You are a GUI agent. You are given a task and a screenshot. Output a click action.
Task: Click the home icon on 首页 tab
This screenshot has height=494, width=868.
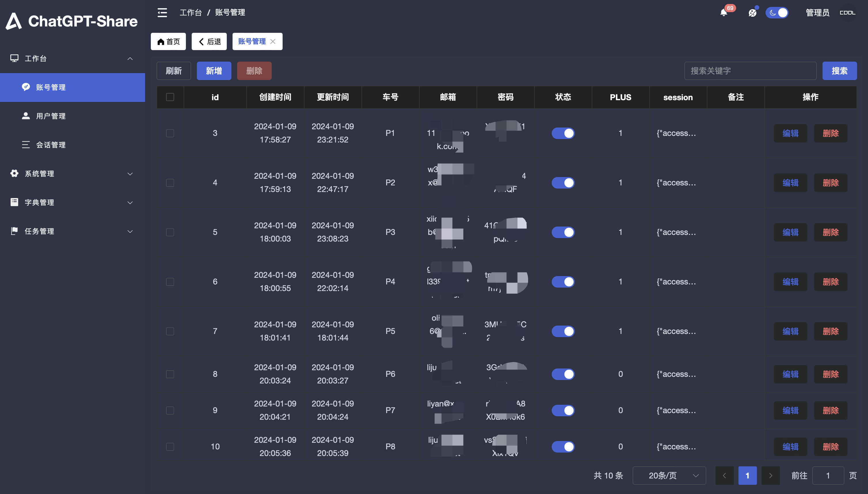(x=161, y=42)
